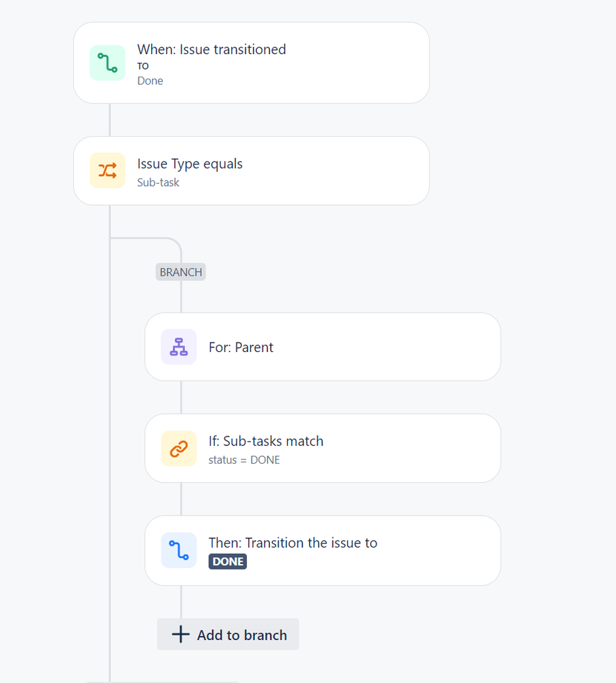
Task: Click the plus icon beside Add to branch
Action: [x=180, y=634]
